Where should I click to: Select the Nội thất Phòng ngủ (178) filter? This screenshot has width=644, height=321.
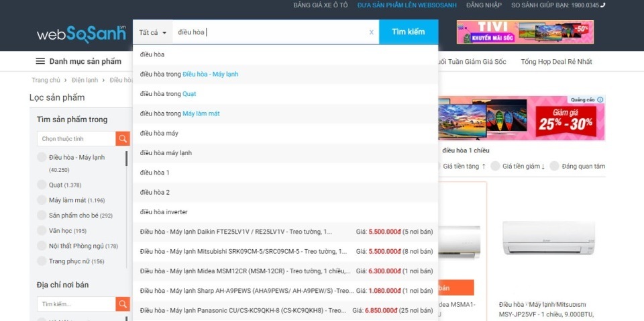click(x=42, y=246)
